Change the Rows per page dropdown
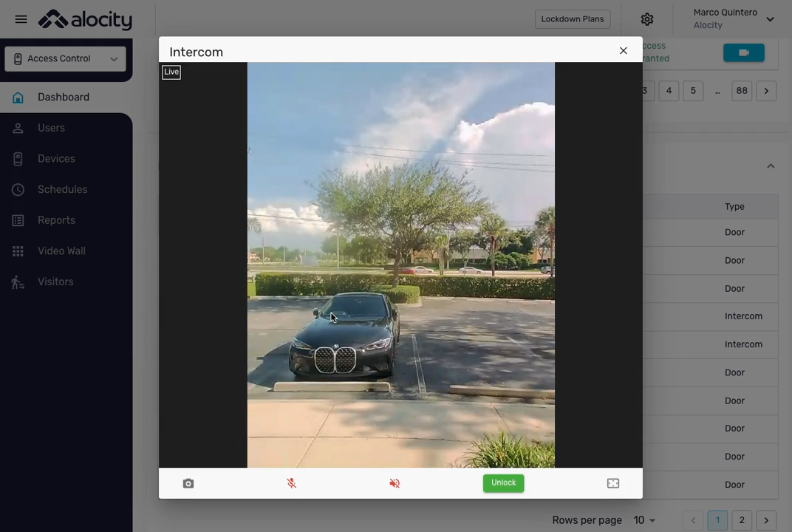This screenshot has height=532, width=792. pyautogui.click(x=644, y=520)
